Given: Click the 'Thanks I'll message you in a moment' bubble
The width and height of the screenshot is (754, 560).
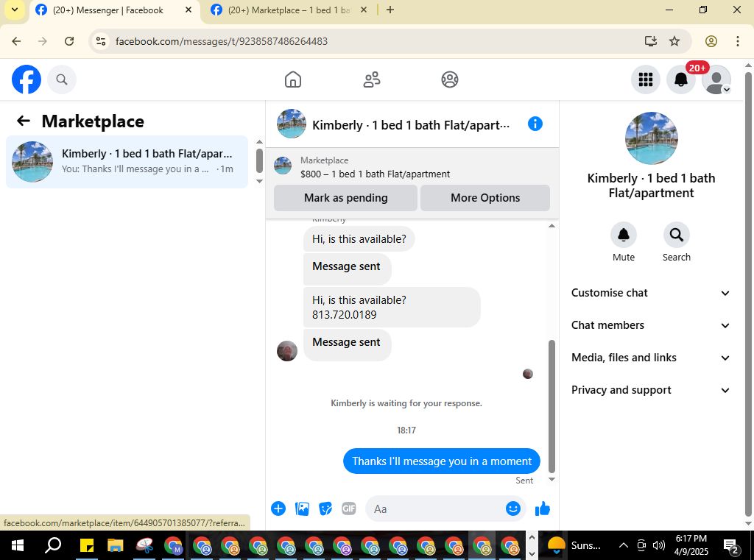Looking at the screenshot, I should [x=442, y=461].
